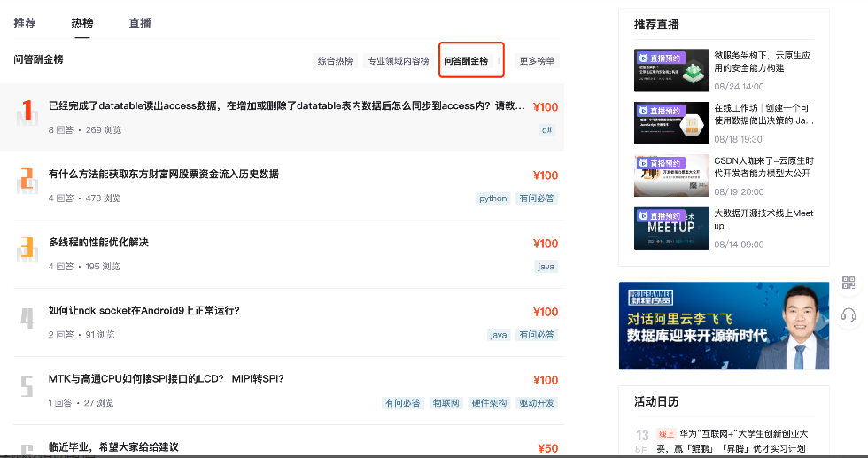Open the customer service headset icon
The image size is (868, 458).
pos(849,315)
